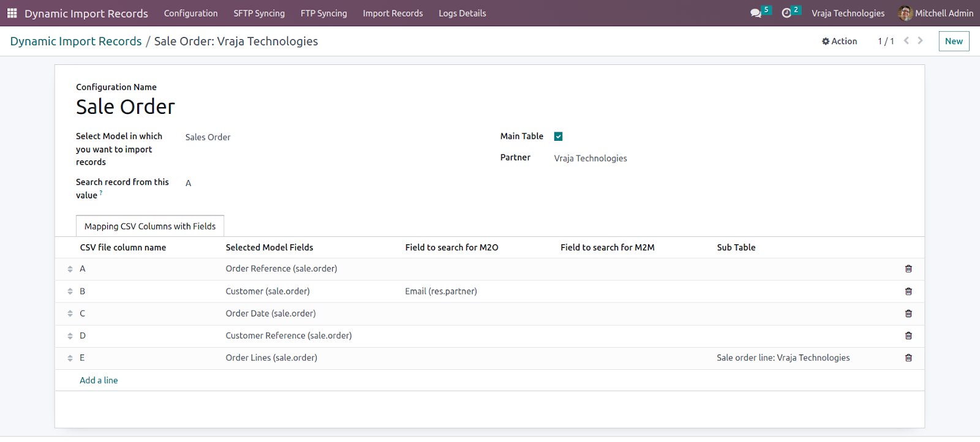
Task: Click Add a line link
Action: 99,380
